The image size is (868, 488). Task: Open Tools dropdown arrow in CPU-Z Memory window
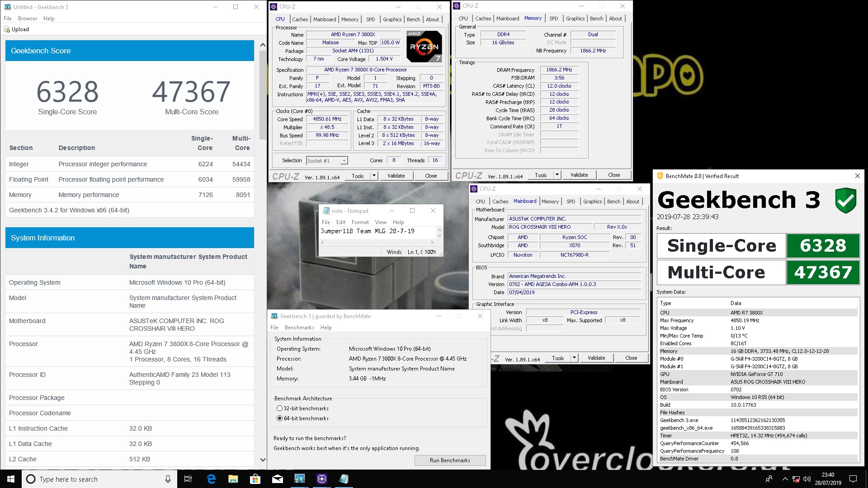[x=557, y=175]
